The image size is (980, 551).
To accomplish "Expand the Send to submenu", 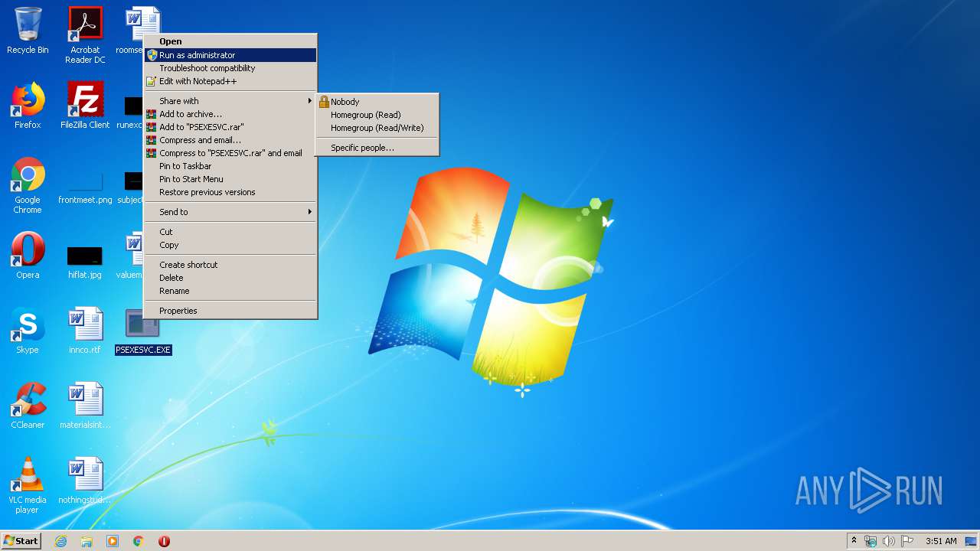I will pos(230,212).
